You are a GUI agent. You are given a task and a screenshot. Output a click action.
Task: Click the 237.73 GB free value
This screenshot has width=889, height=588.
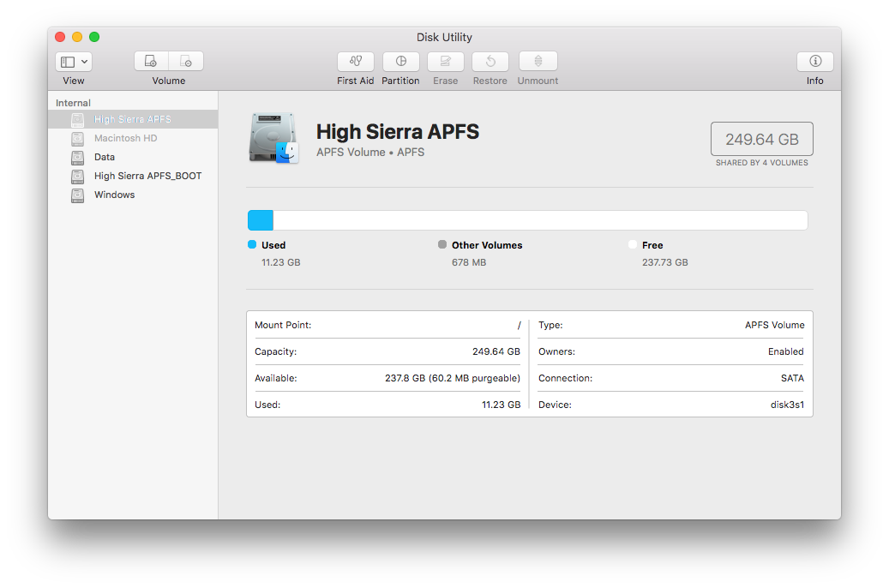[x=665, y=262]
